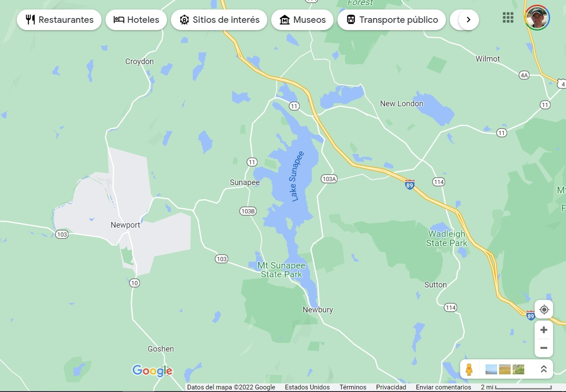Open the Privacidad link
This screenshot has height=392, width=566.
(x=391, y=387)
